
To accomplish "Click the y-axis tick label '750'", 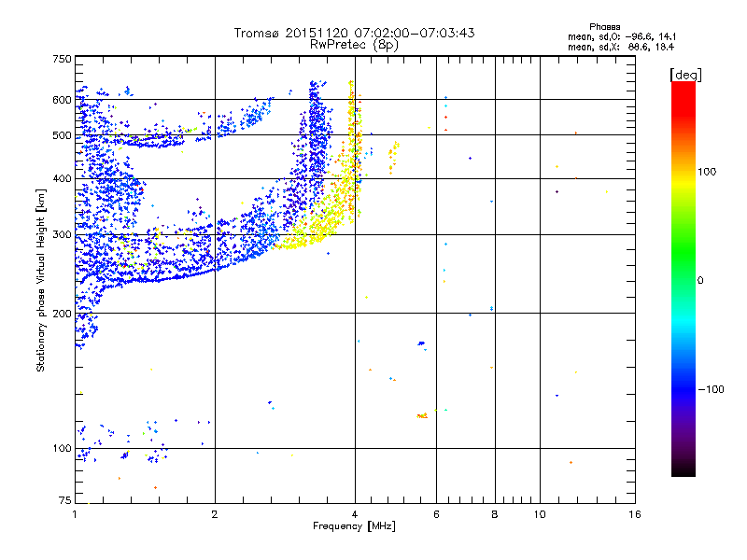I will click(x=62, y=59).
